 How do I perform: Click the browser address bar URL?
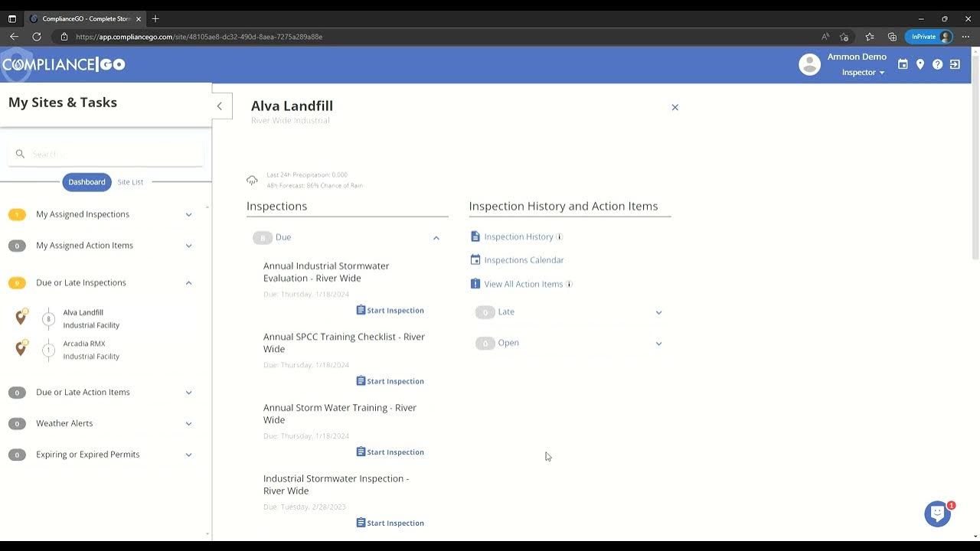[x=199, y=37]
